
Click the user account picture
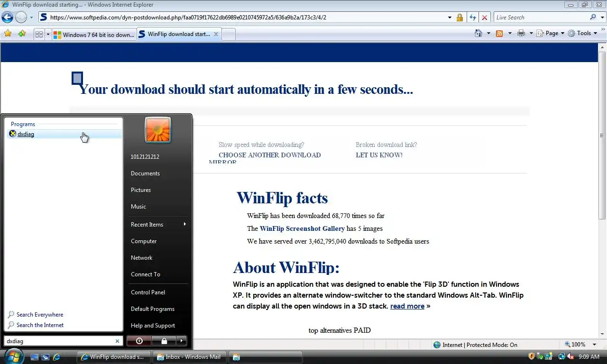[158, 130]
